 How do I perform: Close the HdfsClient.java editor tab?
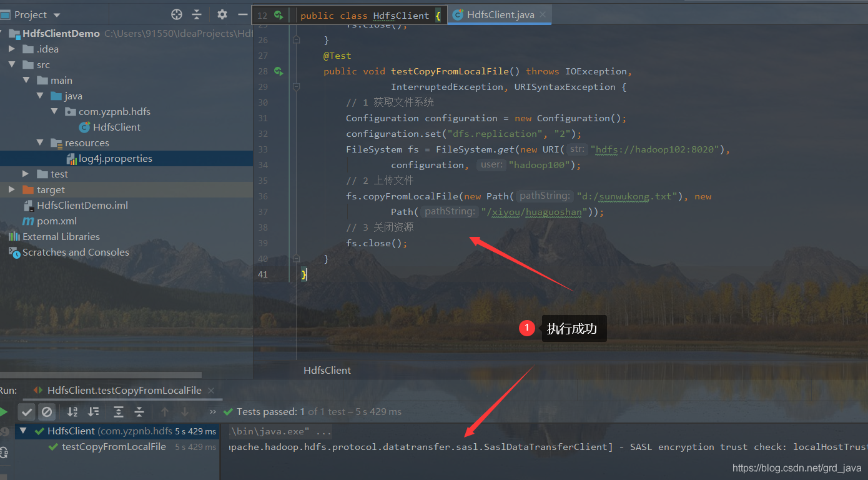point(543,14)
